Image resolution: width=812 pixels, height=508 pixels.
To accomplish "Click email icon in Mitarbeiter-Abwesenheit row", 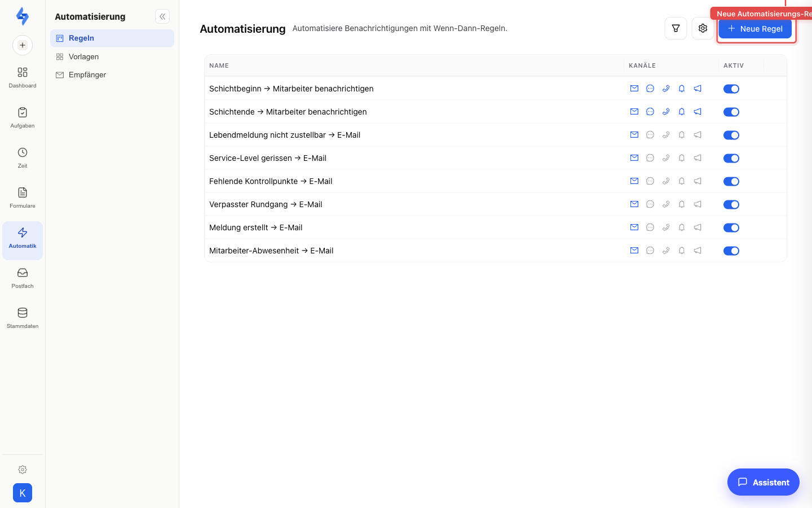I will coord(634,251).
